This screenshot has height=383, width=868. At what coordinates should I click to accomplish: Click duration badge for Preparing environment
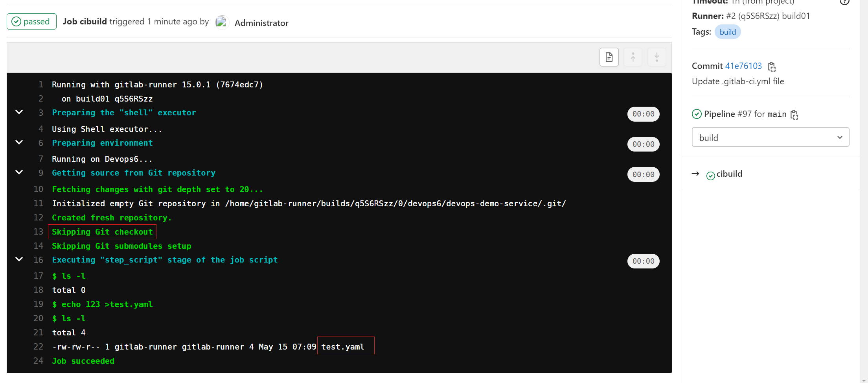tap(643, 144)
